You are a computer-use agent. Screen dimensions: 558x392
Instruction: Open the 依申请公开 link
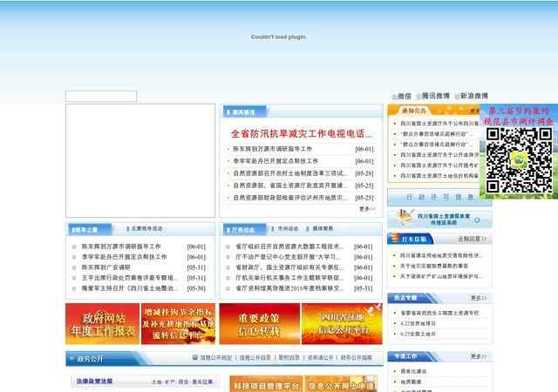(320, 357)
